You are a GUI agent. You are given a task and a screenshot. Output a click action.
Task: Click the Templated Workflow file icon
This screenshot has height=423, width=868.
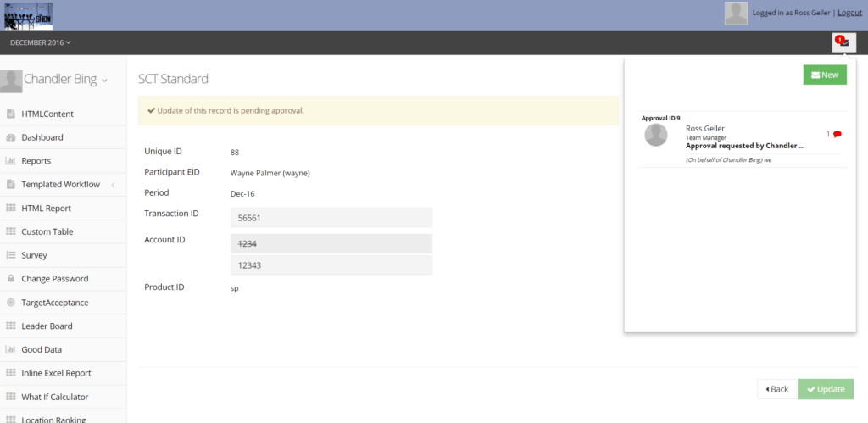click(x=10, y=184)
